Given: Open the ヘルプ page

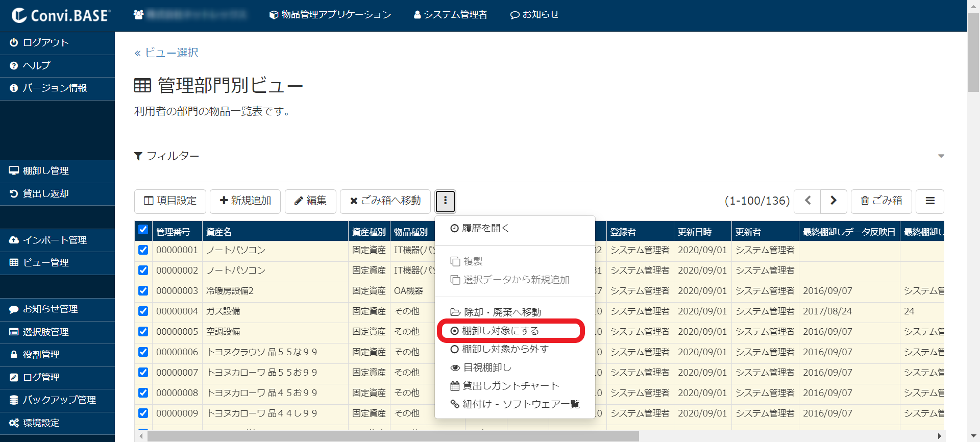Looking at the screenshot, I should tap(57, 66).
